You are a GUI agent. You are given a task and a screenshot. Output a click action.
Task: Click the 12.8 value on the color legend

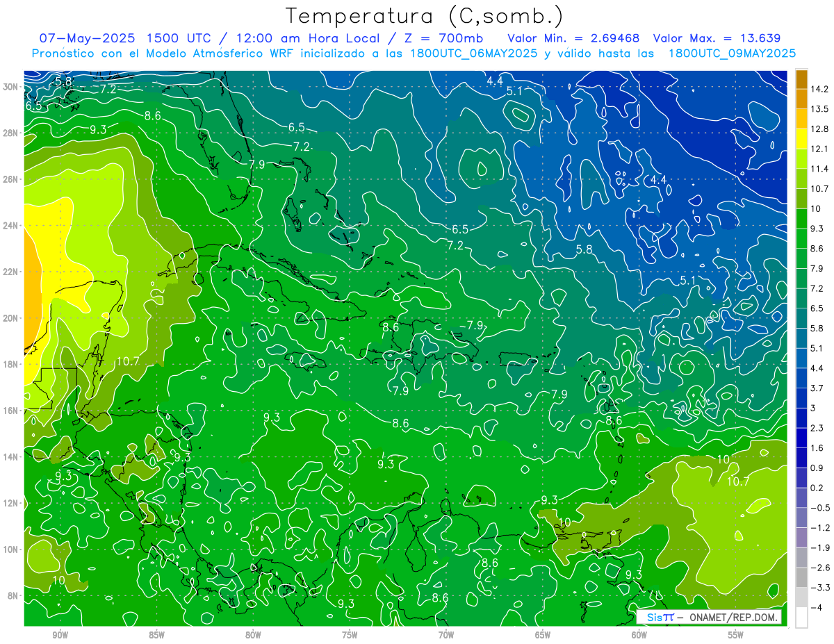point(820,129)
